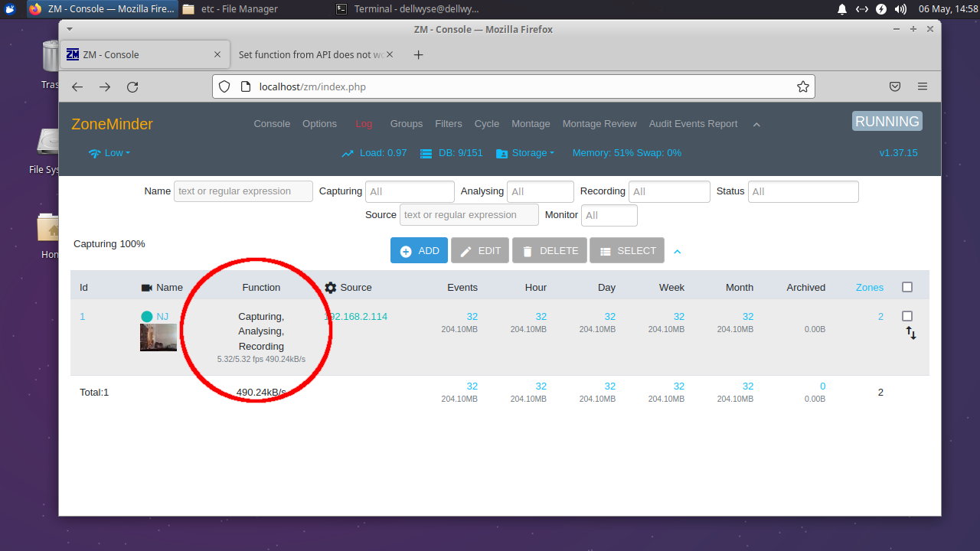The image size is (980, 551).
Task: Open the Cycle menu item
Action: (487, 124)
